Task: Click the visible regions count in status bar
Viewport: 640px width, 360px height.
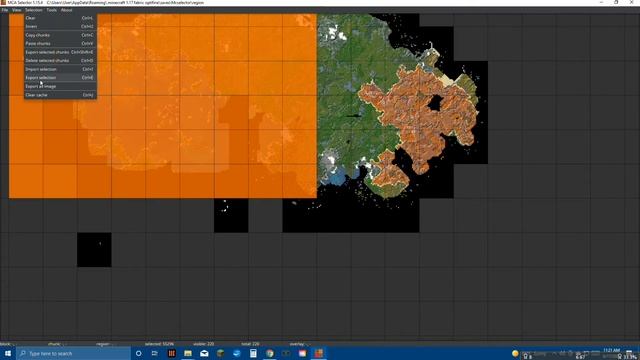Action: (x=204, y=344)
